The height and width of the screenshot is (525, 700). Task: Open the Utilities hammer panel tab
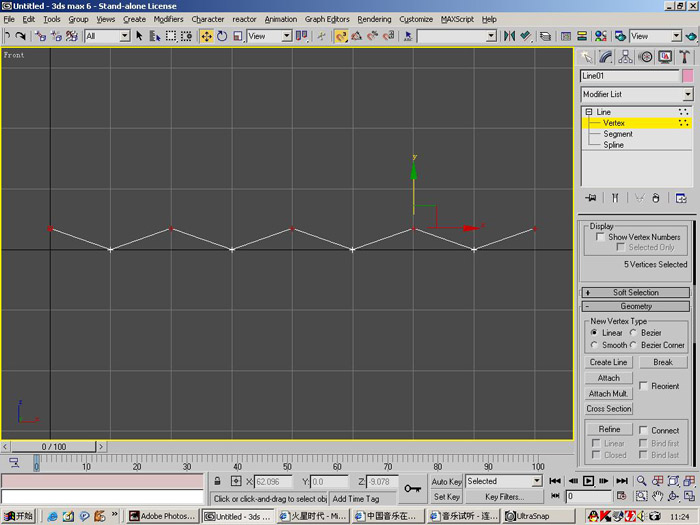684,57
